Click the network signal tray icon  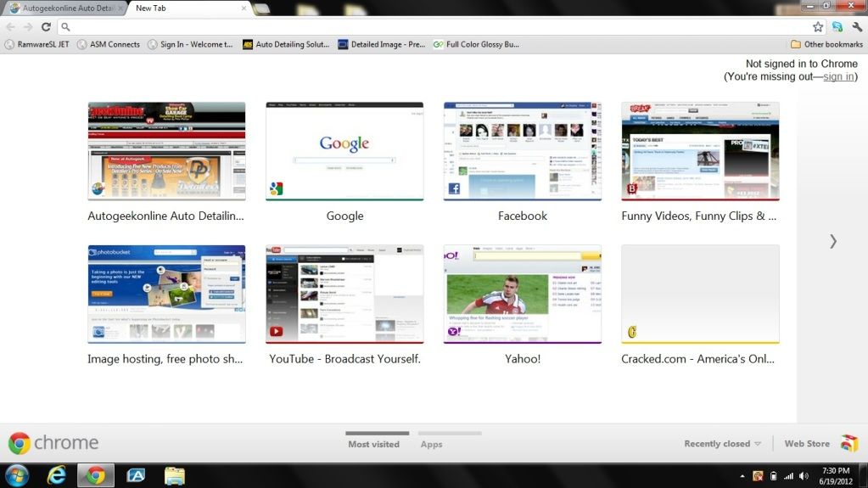pyautogui.click(x=788, y=476)
